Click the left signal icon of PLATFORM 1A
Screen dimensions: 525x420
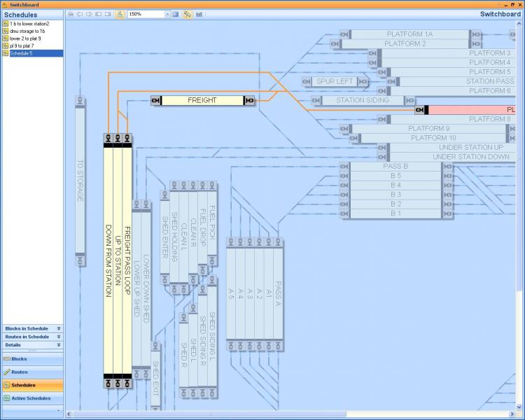(345, 34)
